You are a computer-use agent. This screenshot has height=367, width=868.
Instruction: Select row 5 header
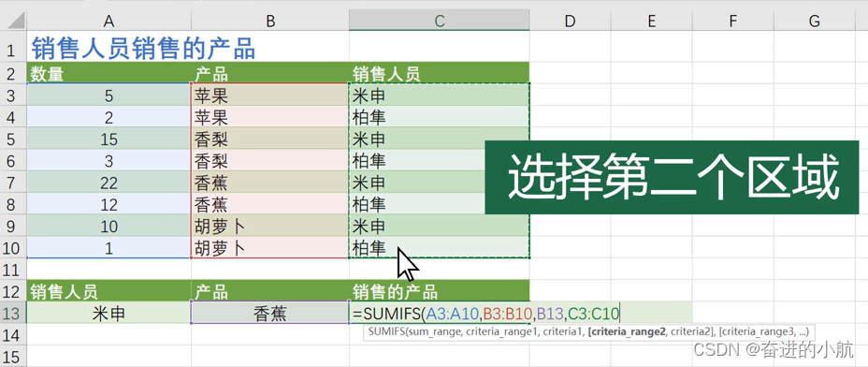pyautogui.click(x=13, y=139)
